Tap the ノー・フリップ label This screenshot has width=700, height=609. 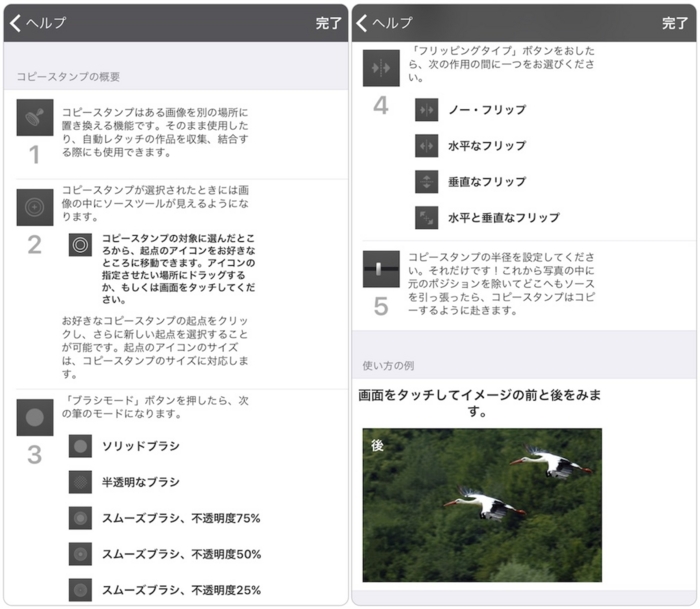coord(488,110)
